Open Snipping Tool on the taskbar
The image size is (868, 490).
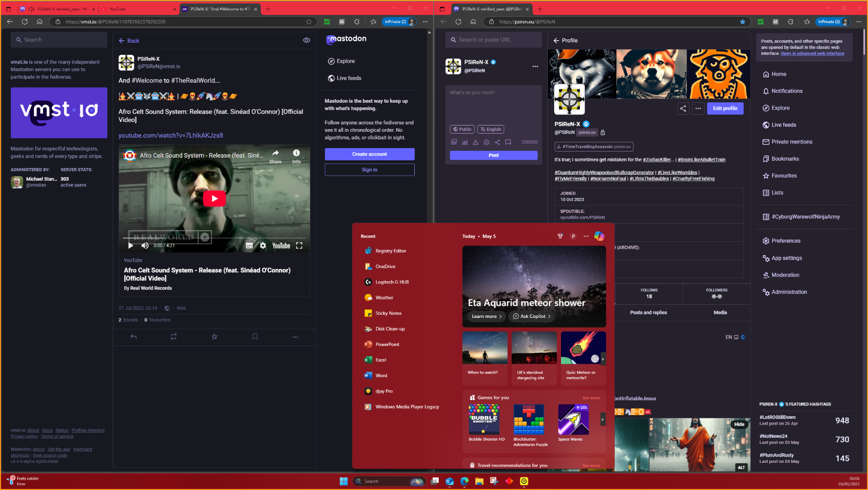pos(494,481)
